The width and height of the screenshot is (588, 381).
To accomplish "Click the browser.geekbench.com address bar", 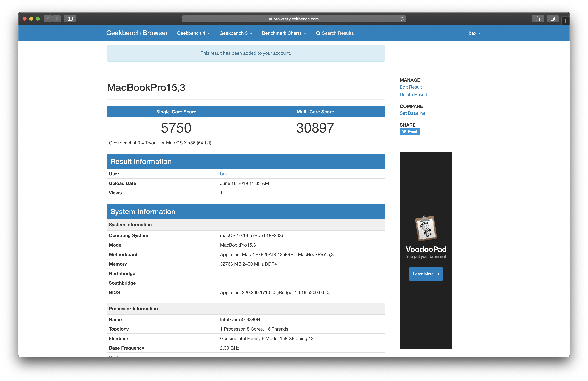I will (x=294, y=19).
